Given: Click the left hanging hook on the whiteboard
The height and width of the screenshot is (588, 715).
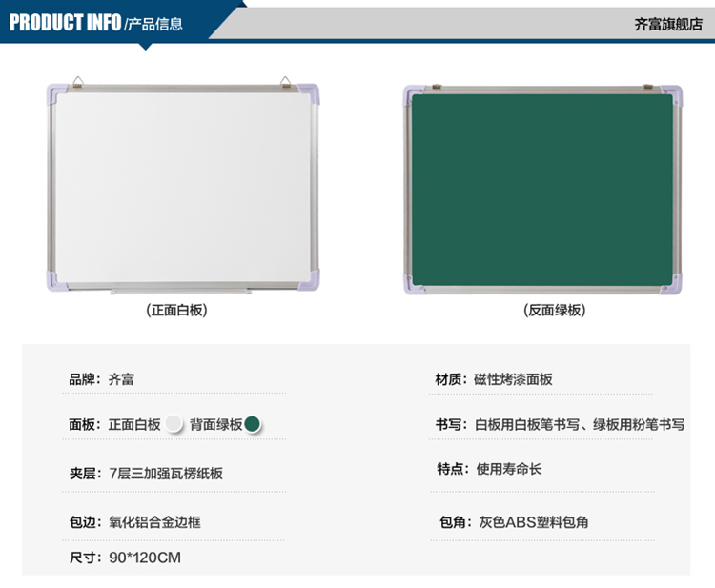Looking at the screenshot, I should click(x=80, y=80).
